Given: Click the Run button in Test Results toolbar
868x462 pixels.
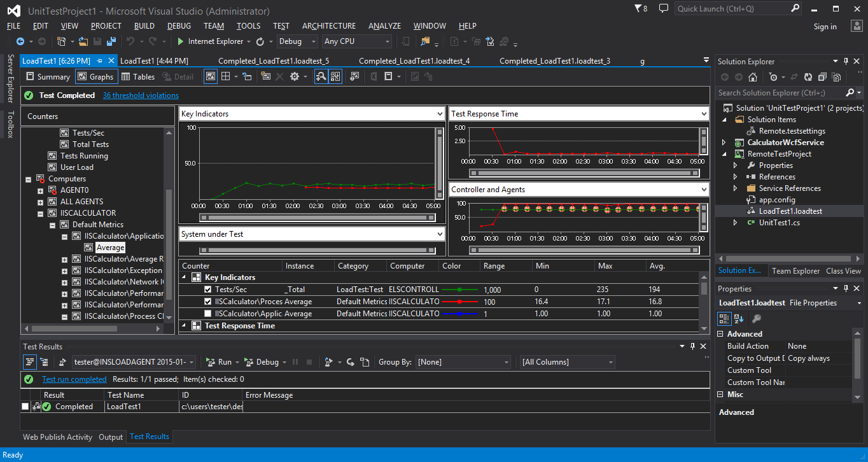Looking at the screenshot, I should coord(219,362).
